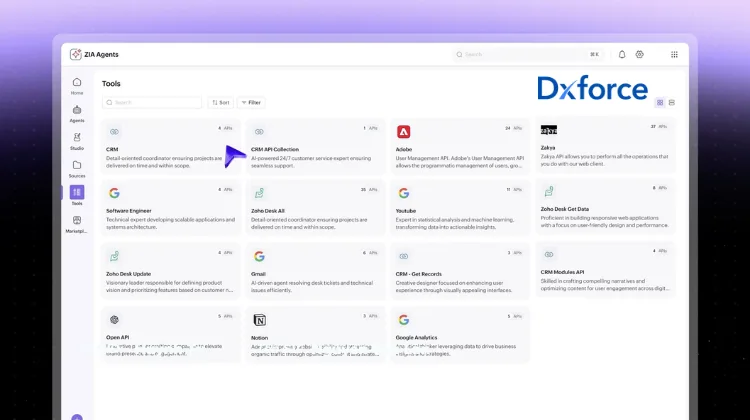Viewport: 750px width, 420px height.
Task: Open the Google Analytics title
Action: [x=417, y=338]
